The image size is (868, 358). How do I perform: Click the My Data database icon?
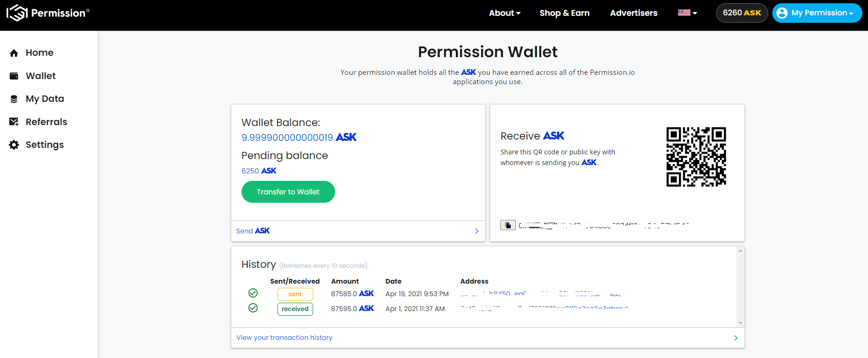[14, 99]
